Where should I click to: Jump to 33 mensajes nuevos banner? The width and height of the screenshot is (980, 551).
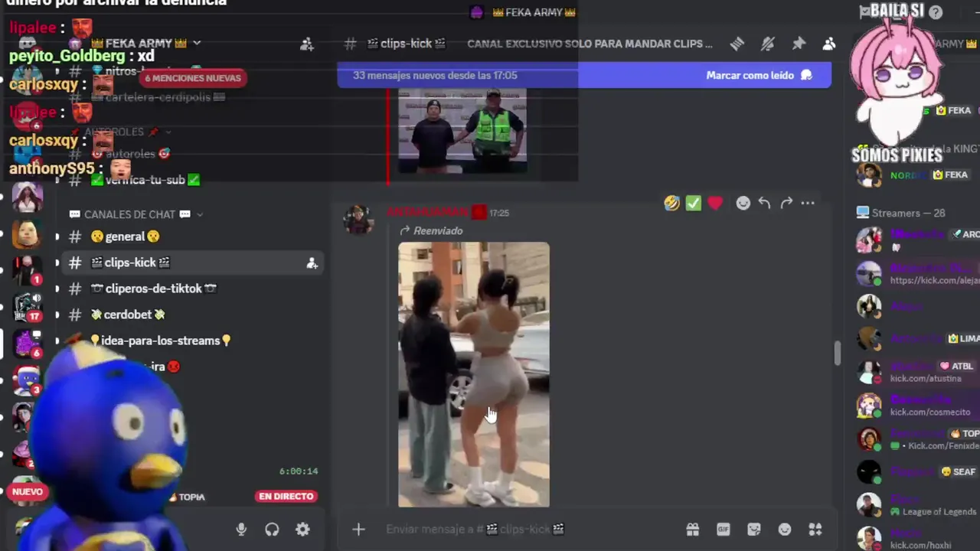click(435, 75)
